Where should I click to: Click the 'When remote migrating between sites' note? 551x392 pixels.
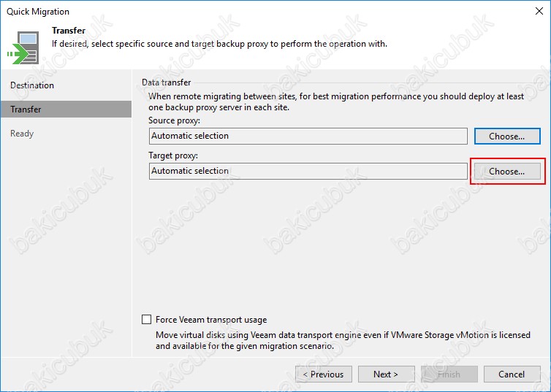[x=336, y=101]
